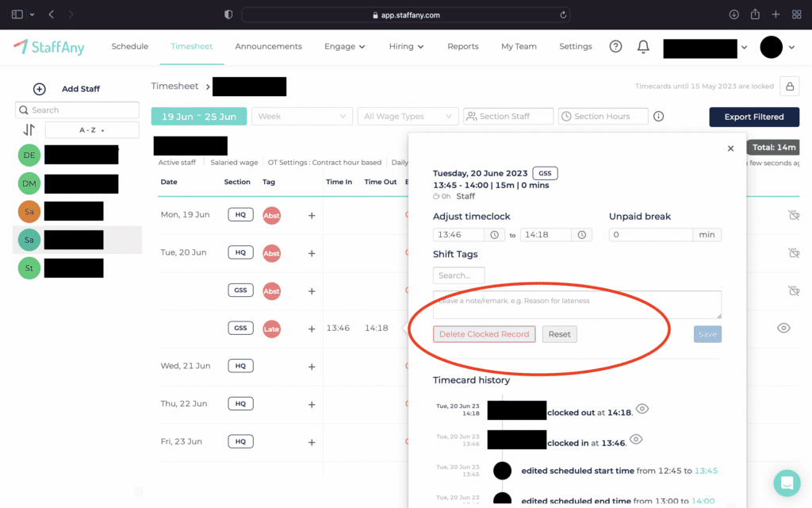Add a shift on Thu, 22 Jun row
The image size is (812, 508).
(x=312, y=405)
